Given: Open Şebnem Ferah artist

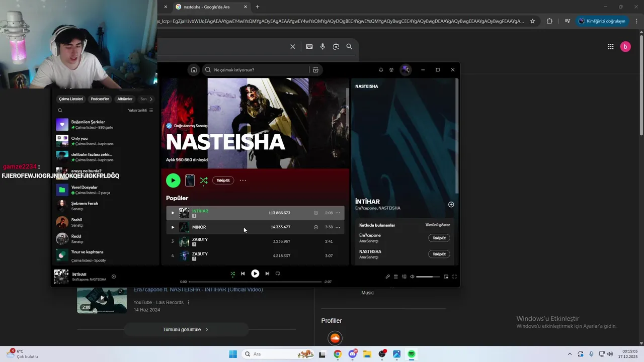Looking at the screenshot, I should (105, 206).
